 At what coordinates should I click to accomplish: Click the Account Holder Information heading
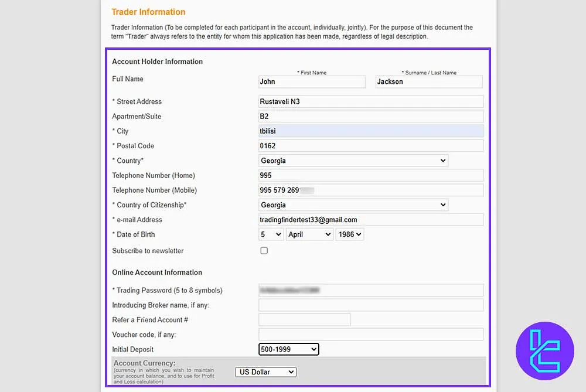click(x=157, y=62)
